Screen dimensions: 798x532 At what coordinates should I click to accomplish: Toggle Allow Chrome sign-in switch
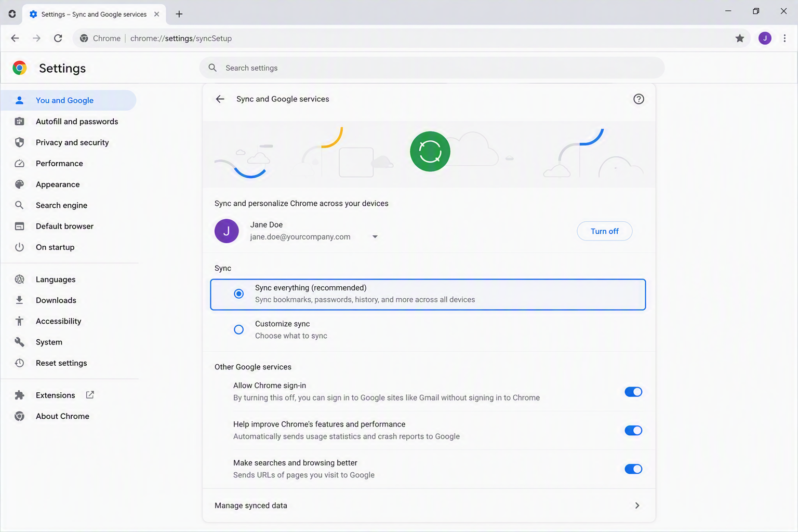pos(633,392)
